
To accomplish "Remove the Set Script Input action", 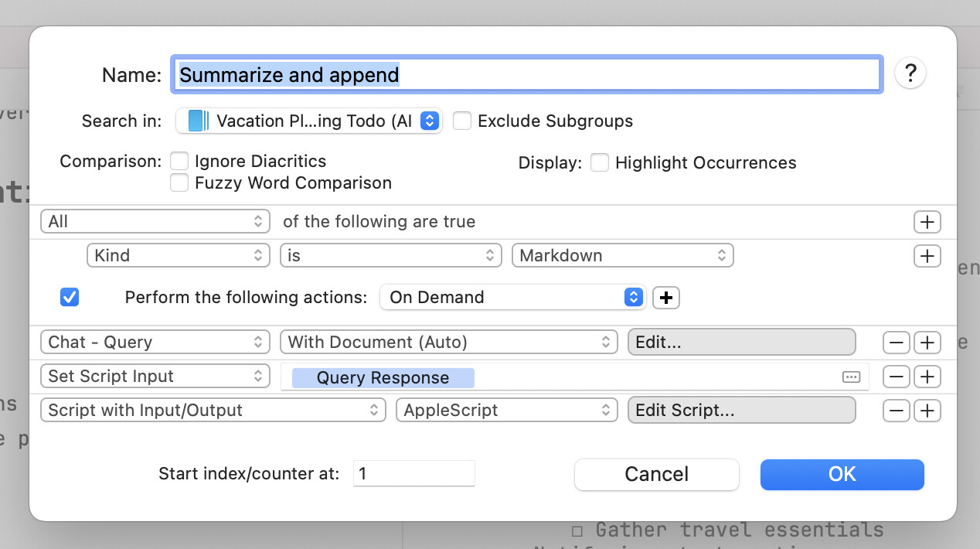I will click(896, 377).
